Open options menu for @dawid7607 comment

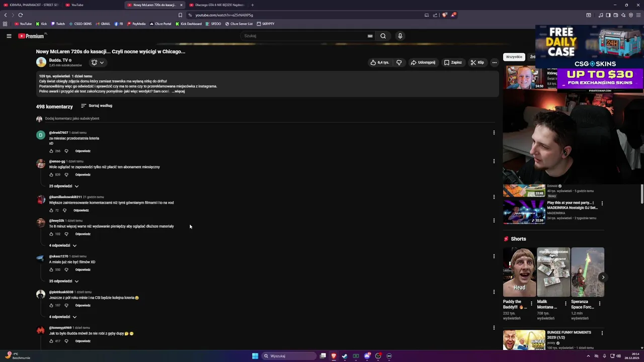tap(494, 133)
